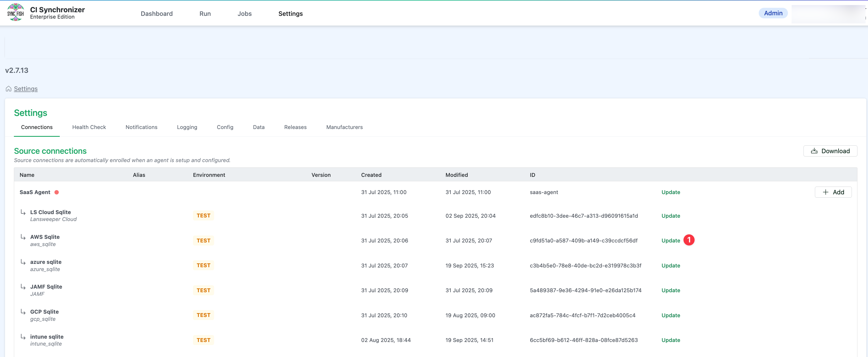Click the Version column header
Screen dimensions: 868x357
point(321,175)
